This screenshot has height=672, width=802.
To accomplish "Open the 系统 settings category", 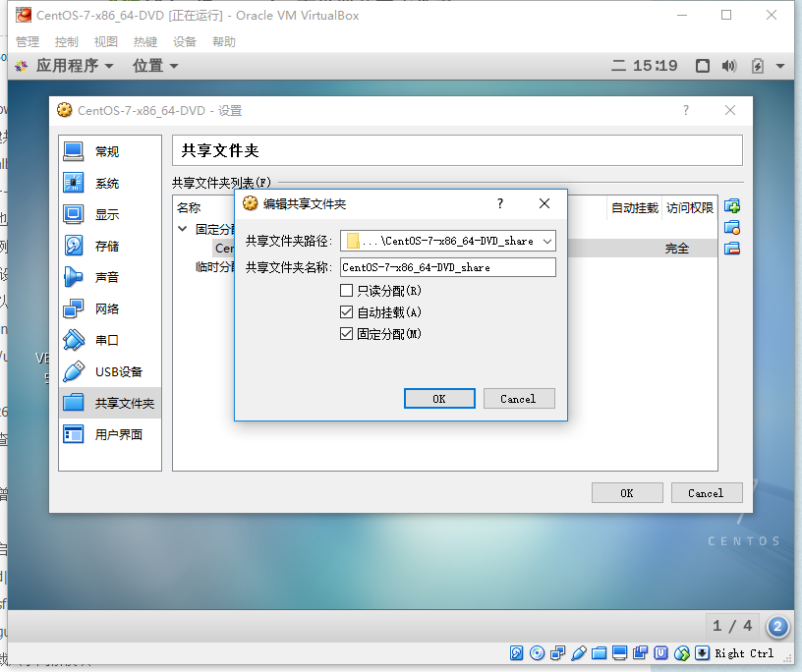I will pos(109,183).
